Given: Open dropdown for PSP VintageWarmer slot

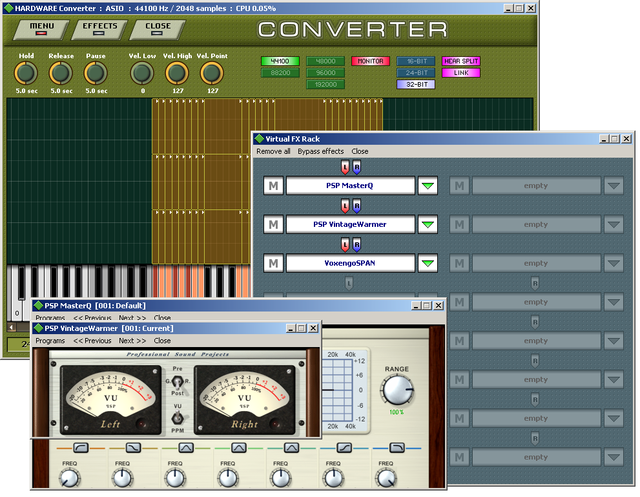Looking at the screenshot, I should 428,224.
